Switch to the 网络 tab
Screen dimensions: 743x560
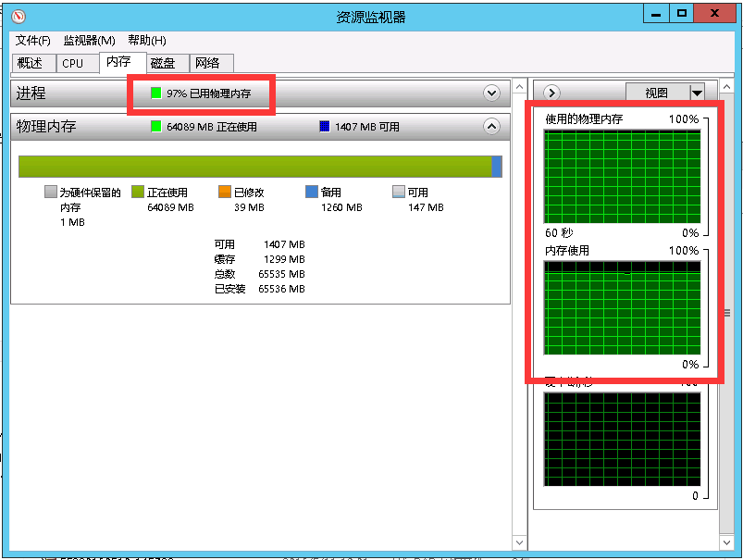click(x=211, y=63)
